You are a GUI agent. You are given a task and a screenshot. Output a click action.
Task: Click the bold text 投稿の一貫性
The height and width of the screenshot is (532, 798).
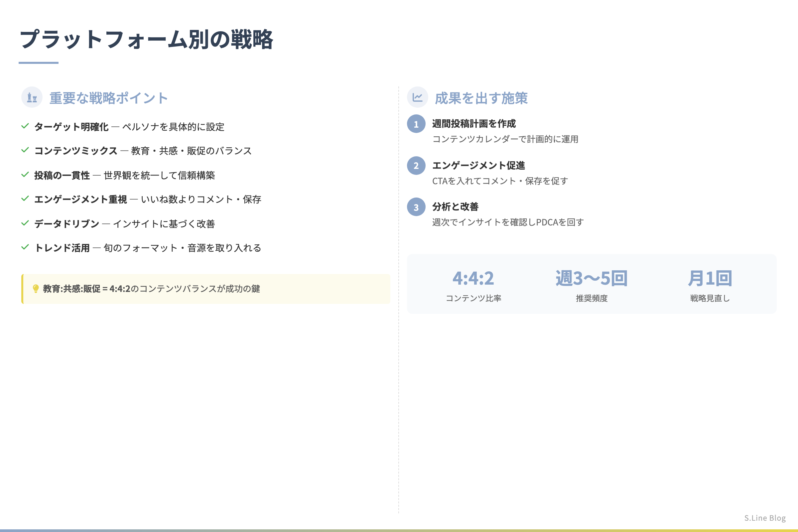[x=62, y=176]
